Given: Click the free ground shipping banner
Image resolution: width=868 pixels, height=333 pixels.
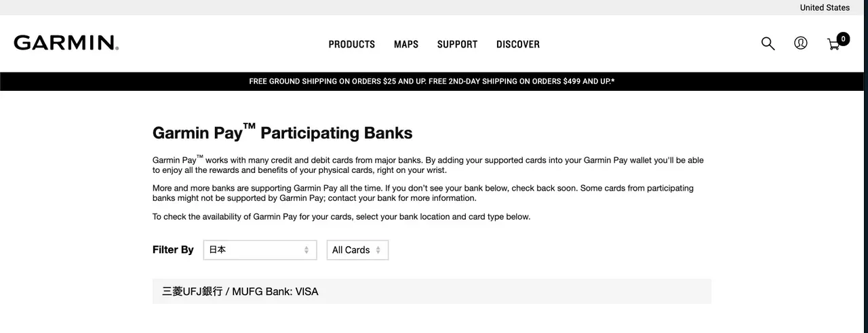Looking at the screenshot, I should pos(432,81).
